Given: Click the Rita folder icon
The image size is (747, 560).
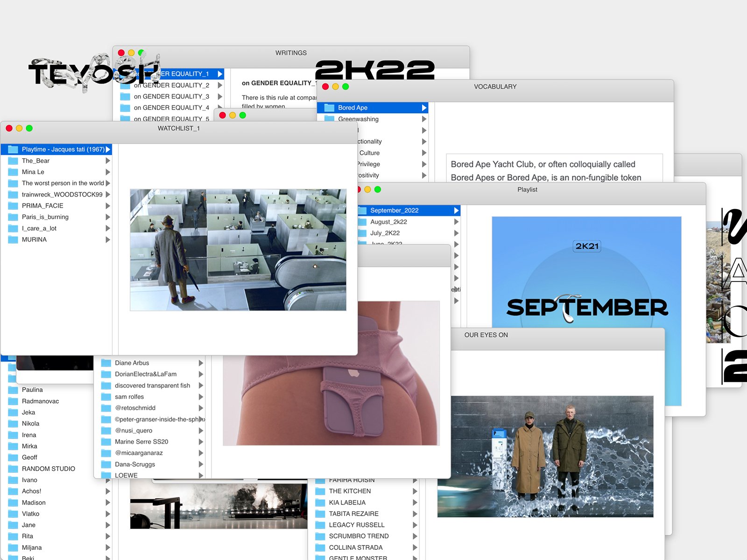Looking at the screenshot, I should [x=13, y=536].
